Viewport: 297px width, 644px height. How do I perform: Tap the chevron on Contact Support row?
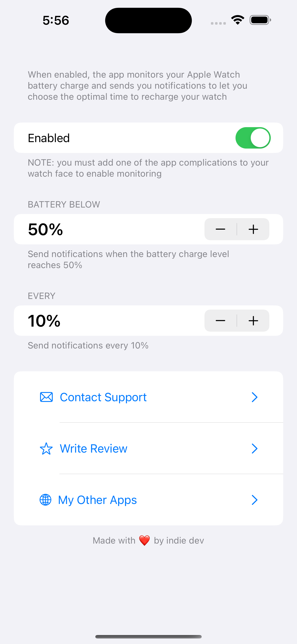pos(254,397)
